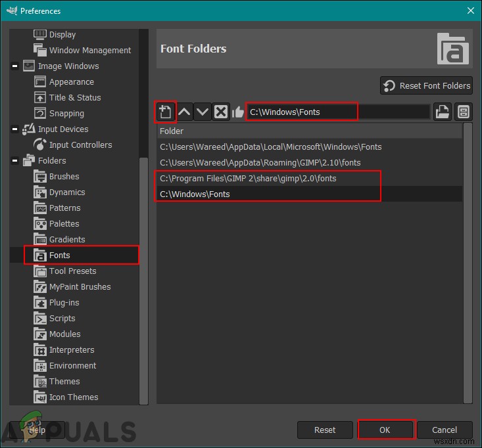The width and height of the screenshot is (482, 448).
Task: Click the add new folder icon
Action: point(165,112)
